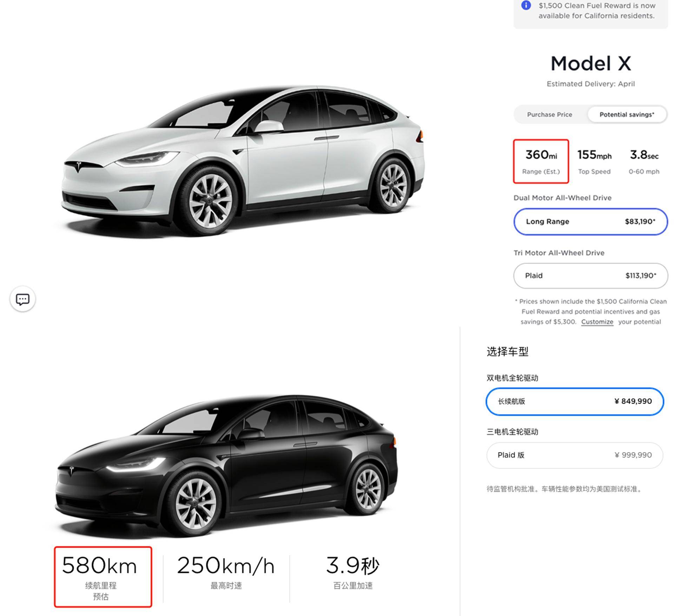Switch to Potential savings tab

pyautogui.click(x=627, y=114)
